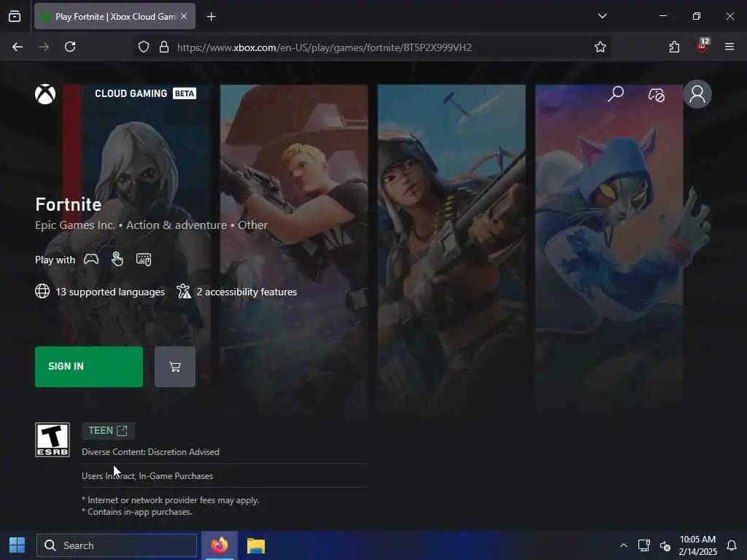This screenshot has width=747, height=560.
Task: Open a new browser tab
Action: pos(211,17)
